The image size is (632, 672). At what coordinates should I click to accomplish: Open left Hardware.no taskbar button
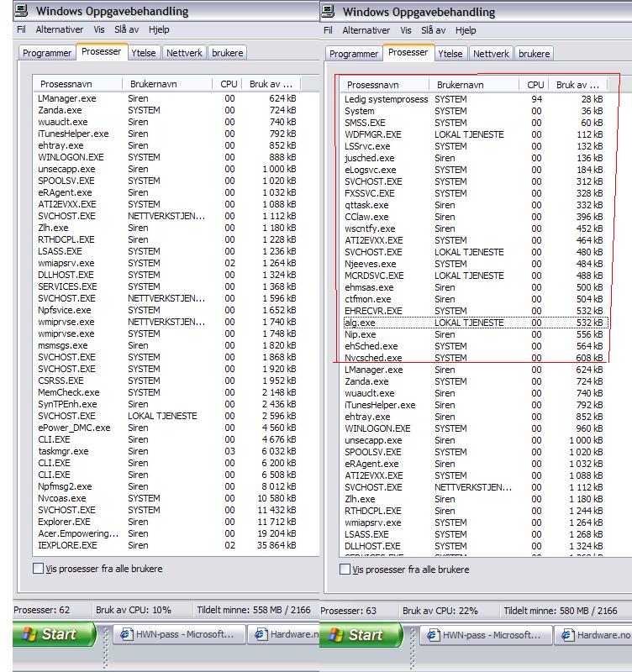(284, 634)
